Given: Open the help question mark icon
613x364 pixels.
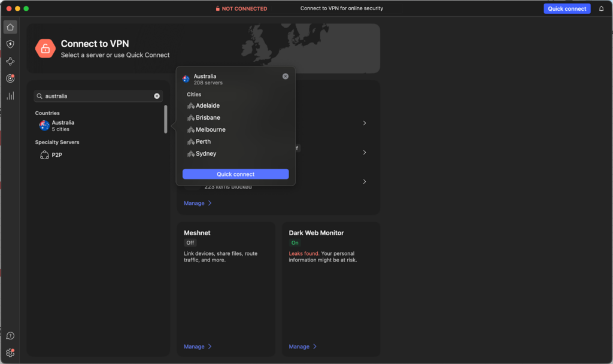Looking at the screenshot, I should pyautogui.click(x=10, y=336).
